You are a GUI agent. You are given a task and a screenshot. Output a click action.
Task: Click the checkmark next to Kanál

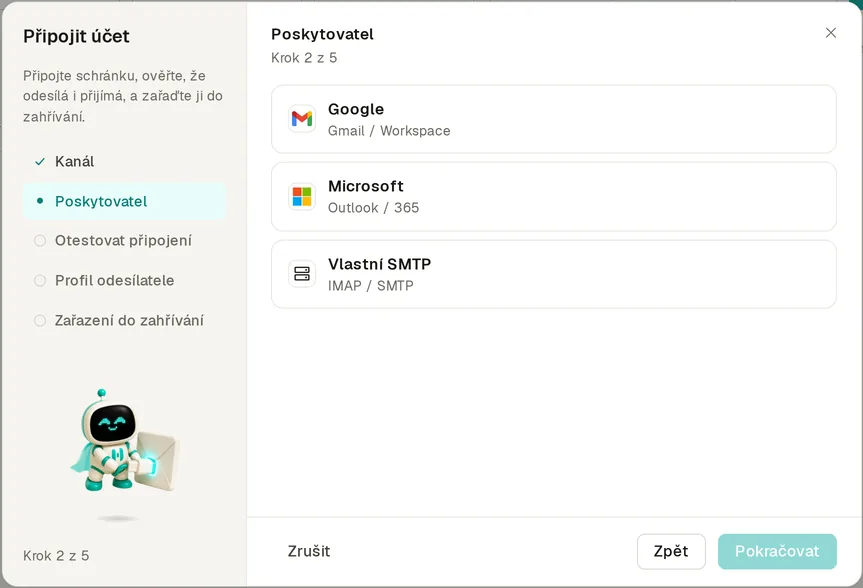tap(40, 161)
